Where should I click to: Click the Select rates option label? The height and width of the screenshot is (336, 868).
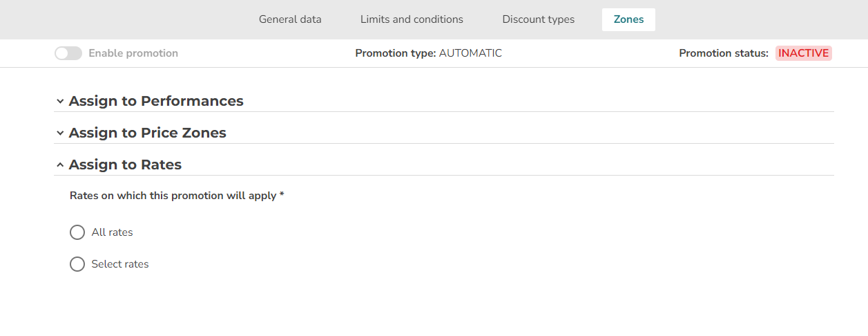pyautogui.click(x=120, y=264)
